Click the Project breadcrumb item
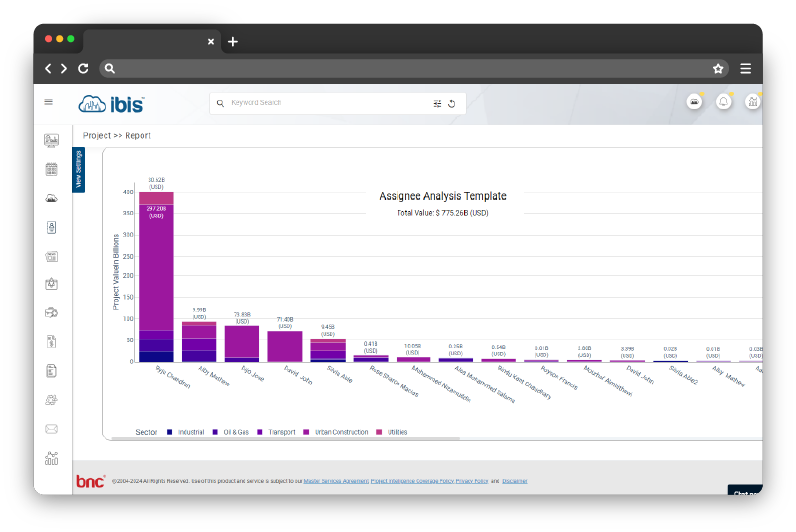796x532 pixels. (97, 135)
